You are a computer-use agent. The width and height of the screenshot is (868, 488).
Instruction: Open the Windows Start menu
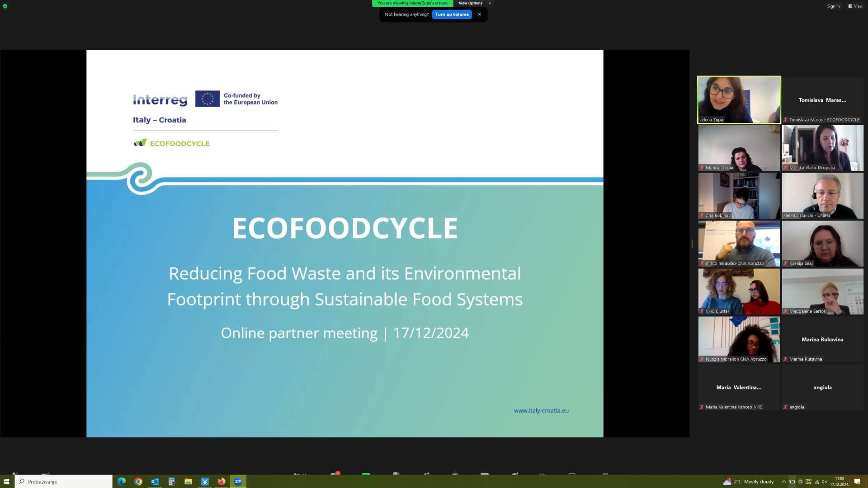click(6, 482)
